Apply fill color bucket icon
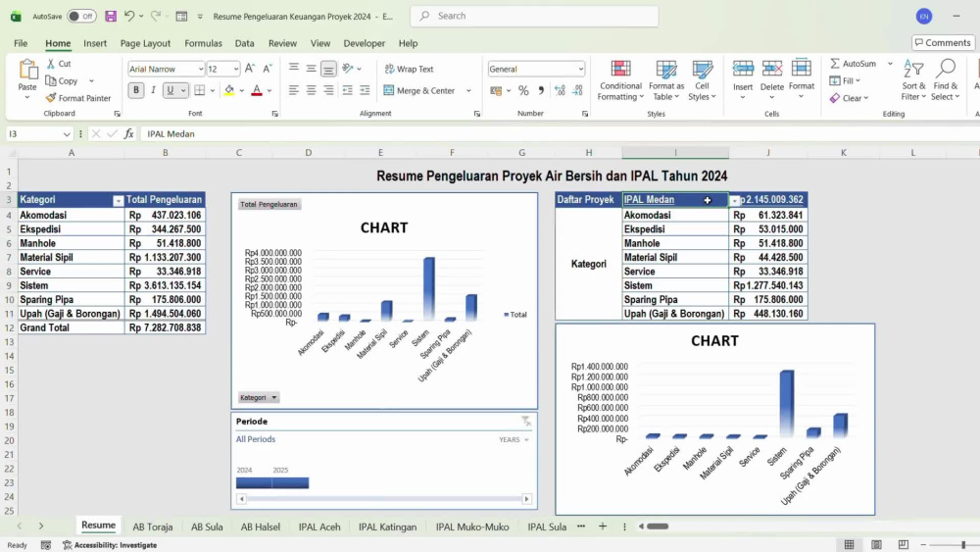The image size is (980, 552). (229, 90)
